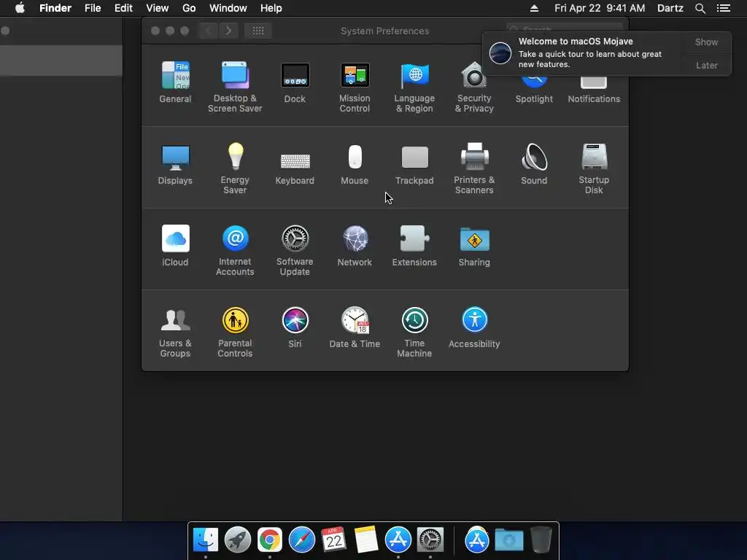This screenshot has height=560, width=747.
Task: Open Displays preferences
Action: 175,164
